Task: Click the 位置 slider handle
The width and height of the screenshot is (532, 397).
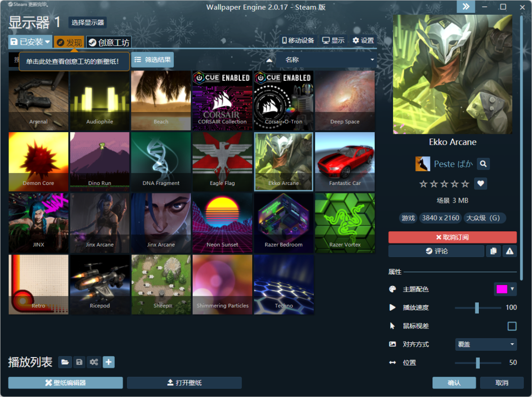Action: 478,362
